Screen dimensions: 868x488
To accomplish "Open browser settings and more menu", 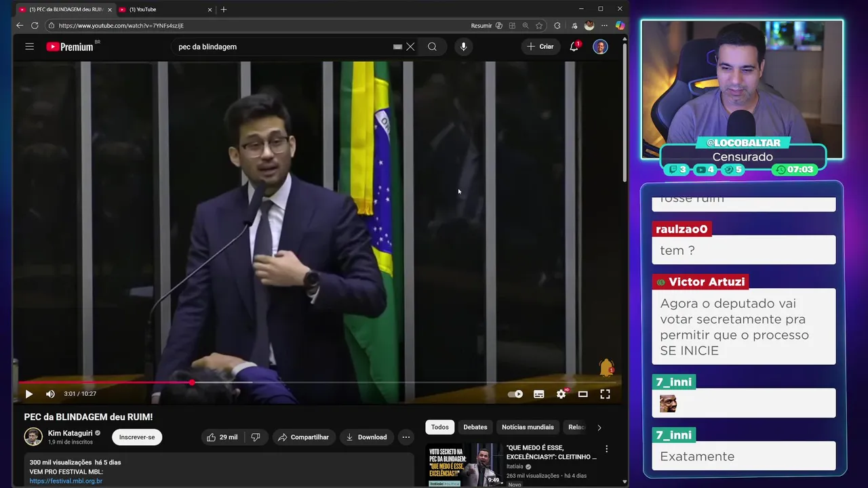I will [x=604, y=26].
